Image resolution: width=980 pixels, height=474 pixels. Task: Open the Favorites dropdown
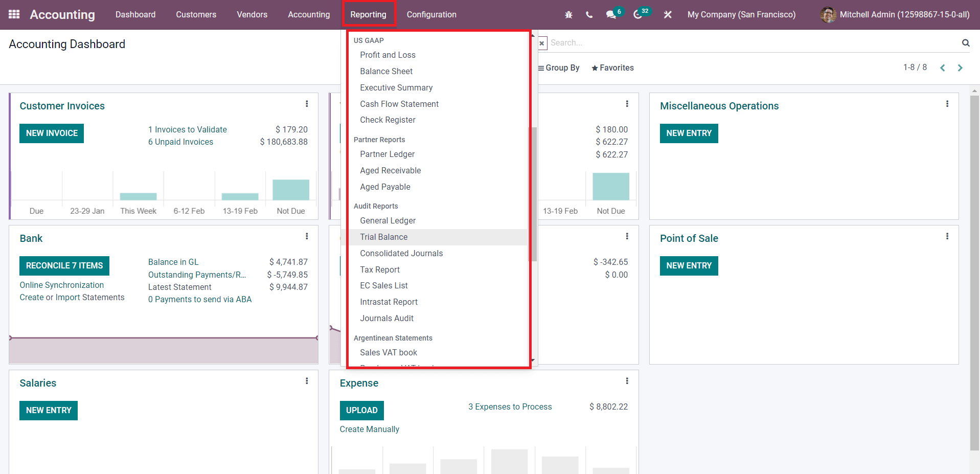[612, 68]
